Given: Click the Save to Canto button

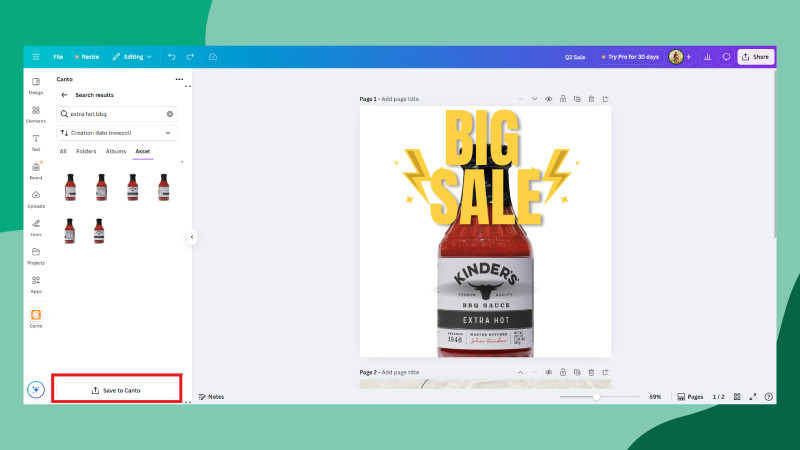Looking at the screenshot, I should (117, 390).
